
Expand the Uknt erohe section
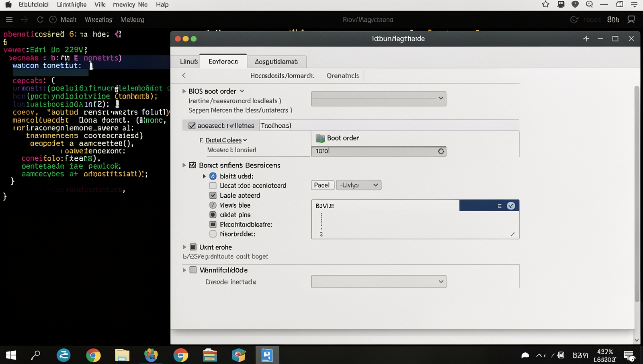(184, 247)
